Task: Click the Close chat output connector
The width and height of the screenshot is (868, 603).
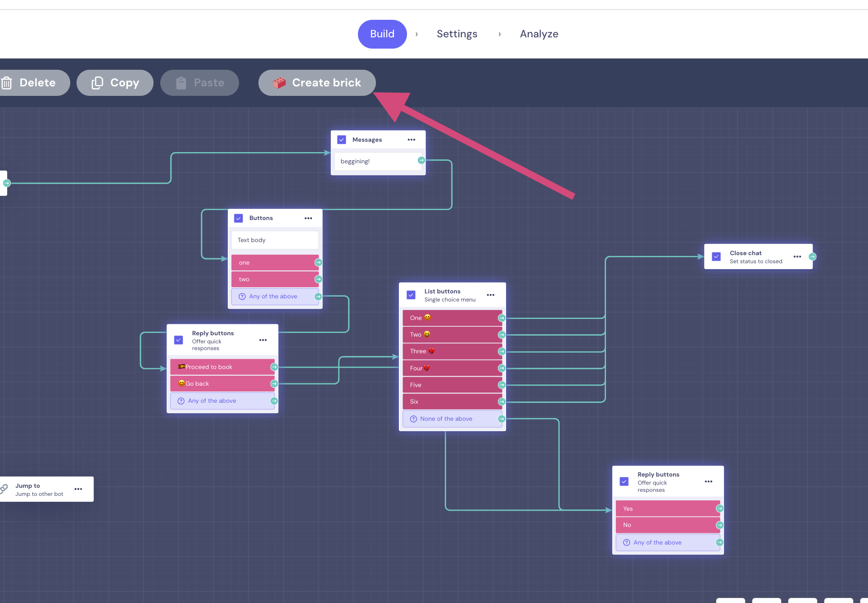Action: (813, 257)
